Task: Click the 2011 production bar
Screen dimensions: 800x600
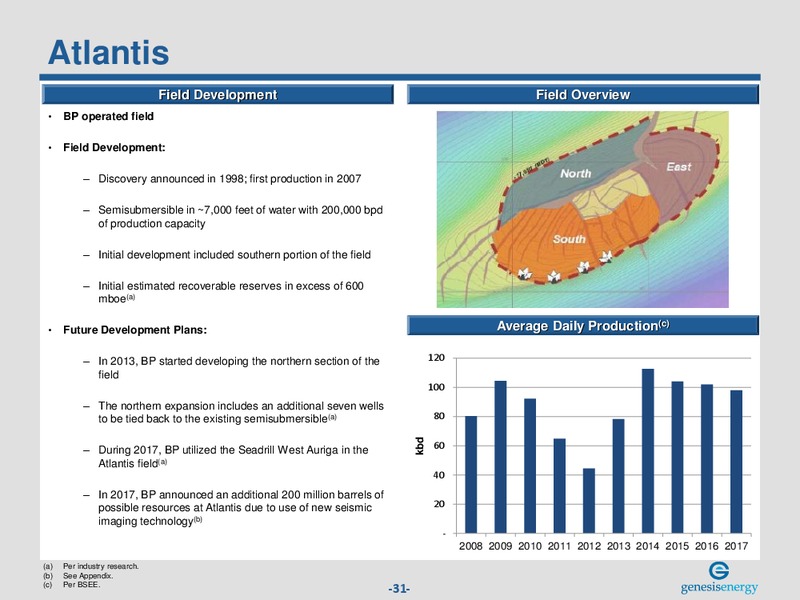Action: pyautogui.click(x=560, y=486)
